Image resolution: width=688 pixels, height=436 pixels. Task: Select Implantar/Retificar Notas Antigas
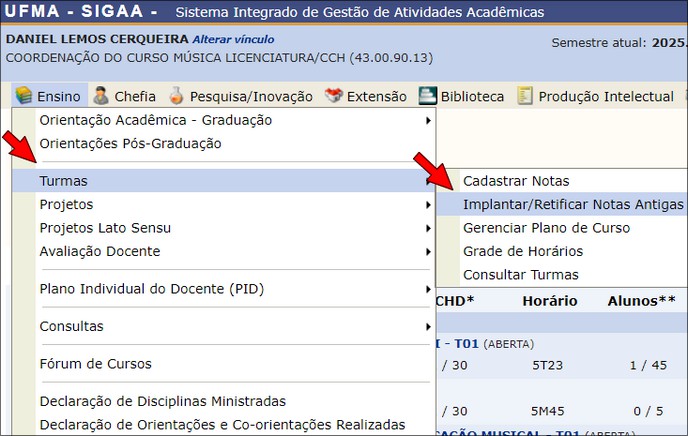pos(572,204)
